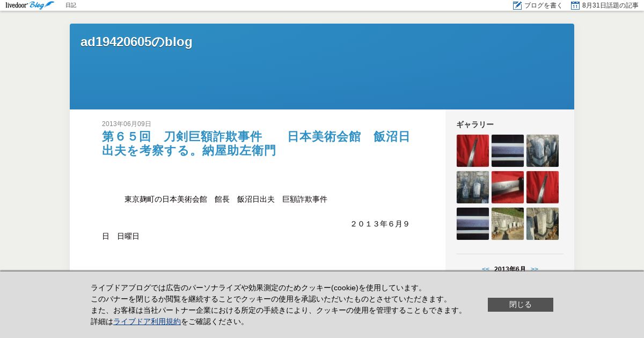Open fourth gallery thumbnail, gravestones
The height and width of the screenshot is (338, 644).
473,187
